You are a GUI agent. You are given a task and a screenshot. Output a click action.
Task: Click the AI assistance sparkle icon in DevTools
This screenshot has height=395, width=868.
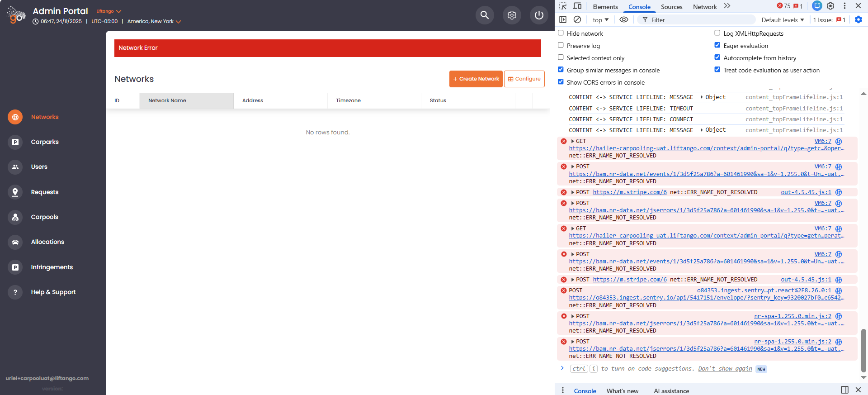tap(817, 6)
